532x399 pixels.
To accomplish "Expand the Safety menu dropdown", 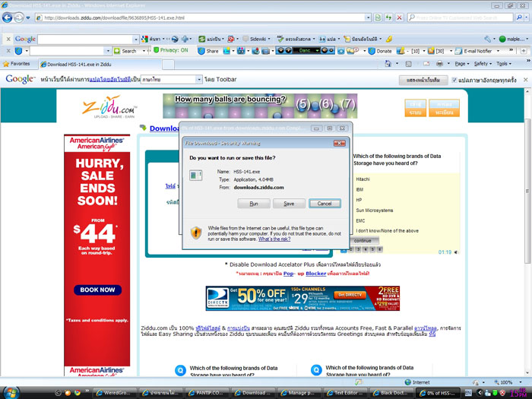I will tap(483, 63).
